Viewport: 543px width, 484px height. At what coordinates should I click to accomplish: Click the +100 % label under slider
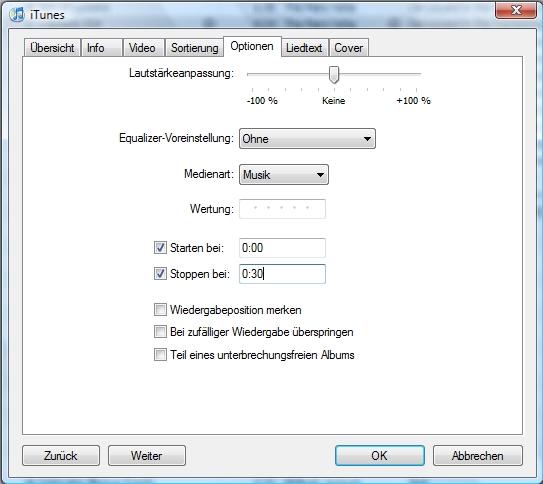click(x=413, y=101)
